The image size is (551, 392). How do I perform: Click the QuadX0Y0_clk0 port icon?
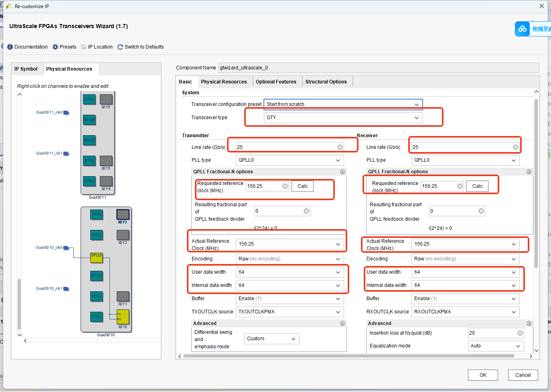tap(67, 248)
